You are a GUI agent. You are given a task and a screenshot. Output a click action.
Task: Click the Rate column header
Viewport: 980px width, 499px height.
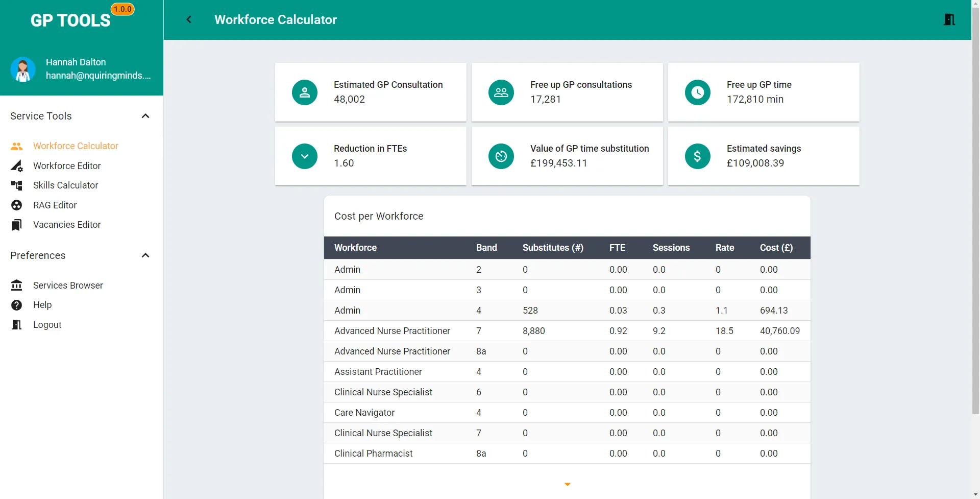point(725,248)
